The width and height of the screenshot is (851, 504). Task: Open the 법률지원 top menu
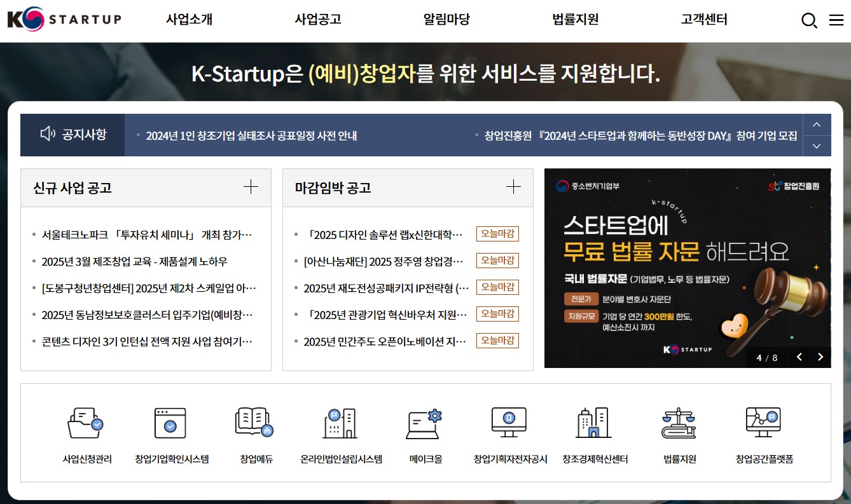pos(576,20)
